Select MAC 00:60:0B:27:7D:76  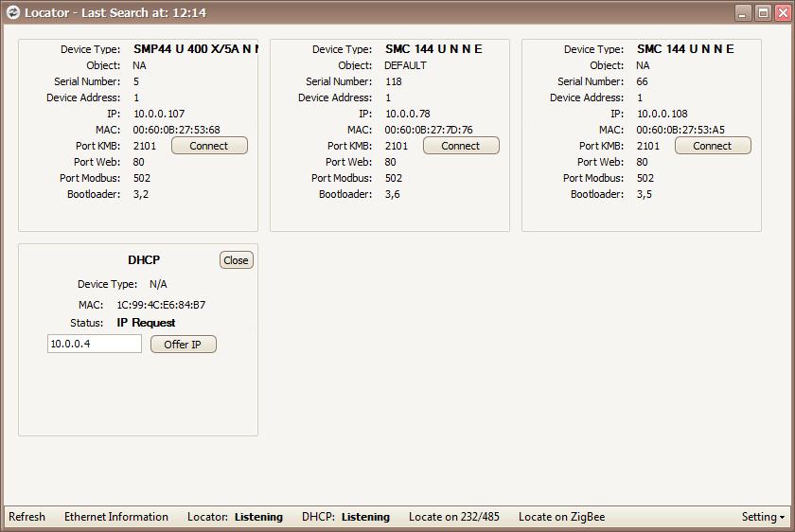click(x=429, y=130)
